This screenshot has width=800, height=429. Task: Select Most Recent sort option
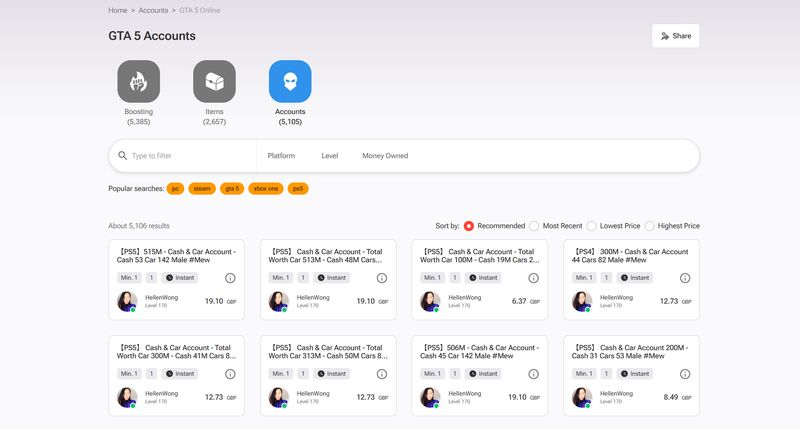click(x=534, y=226)
